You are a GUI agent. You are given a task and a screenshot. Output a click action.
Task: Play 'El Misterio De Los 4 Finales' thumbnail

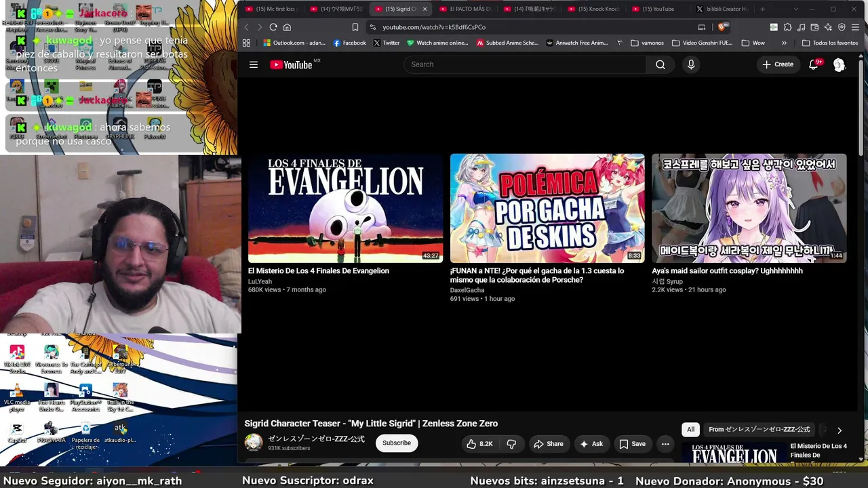(x=345, y=208)
